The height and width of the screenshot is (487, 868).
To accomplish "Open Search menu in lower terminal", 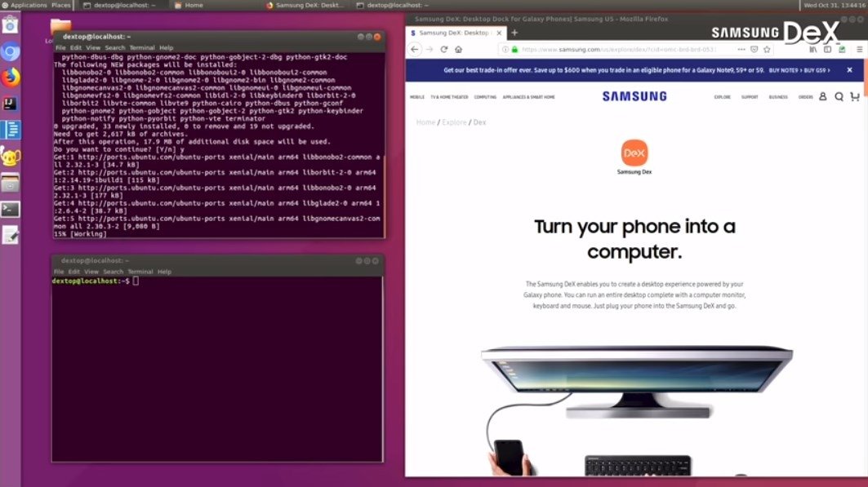I will 113,272.
